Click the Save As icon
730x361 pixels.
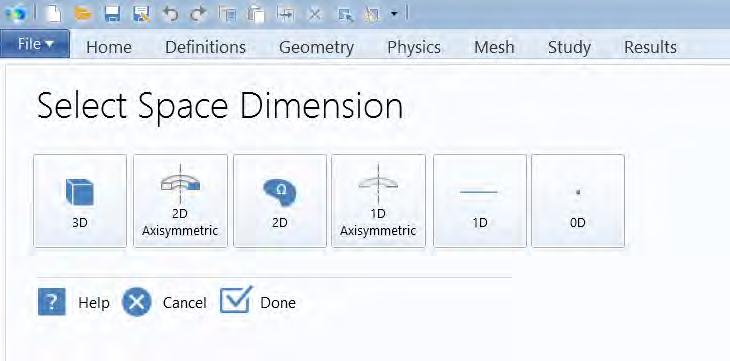141,14
